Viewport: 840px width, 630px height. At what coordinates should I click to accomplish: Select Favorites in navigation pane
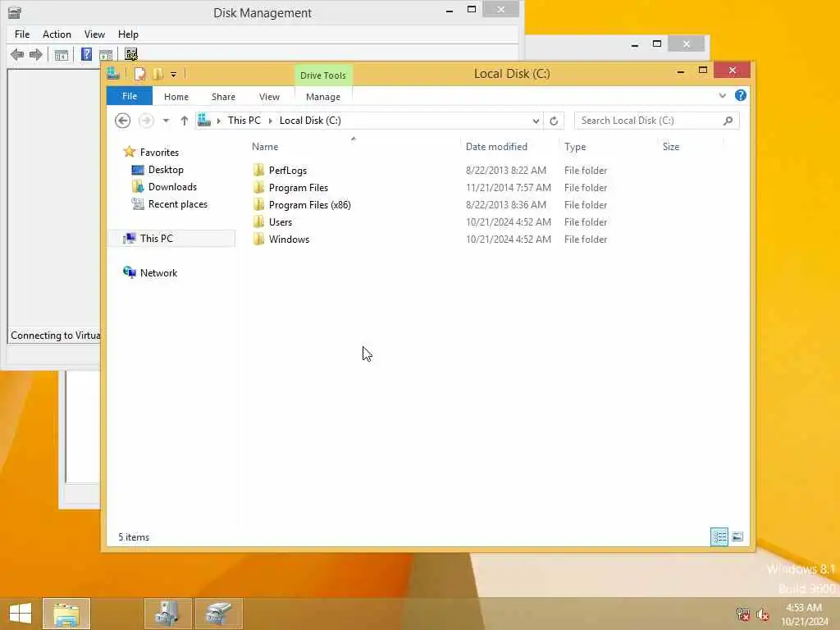(x=159, y=152)
